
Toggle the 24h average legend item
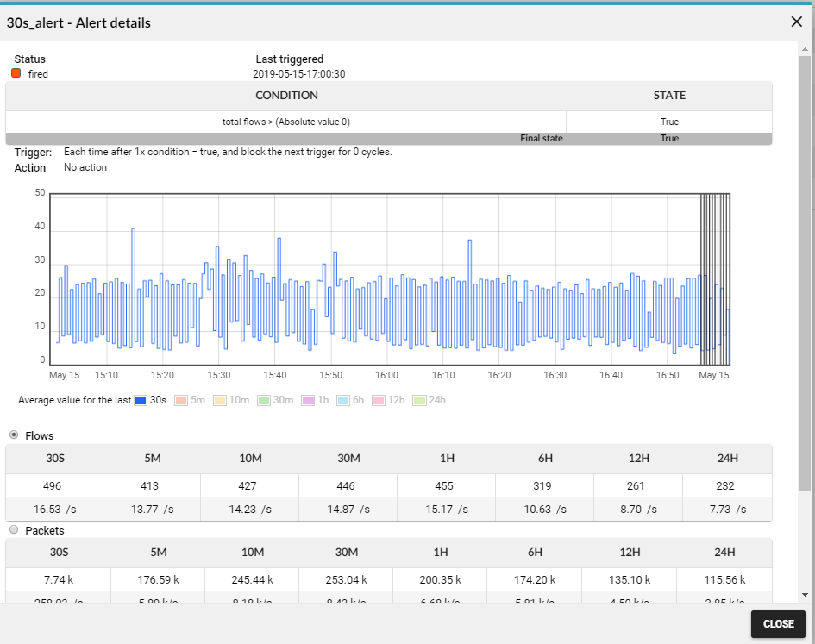click(420, 400)
